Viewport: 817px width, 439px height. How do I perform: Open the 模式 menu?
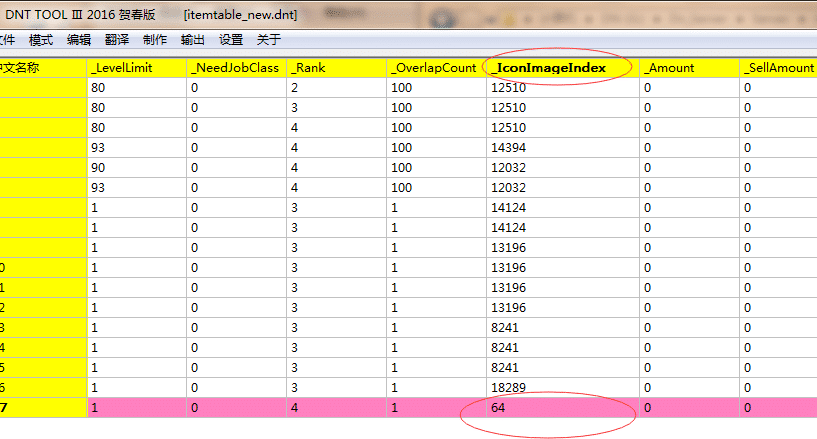41,40
